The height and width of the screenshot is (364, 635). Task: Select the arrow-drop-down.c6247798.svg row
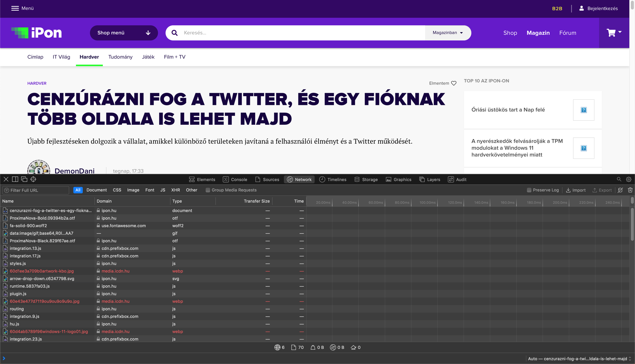point(153,279)
